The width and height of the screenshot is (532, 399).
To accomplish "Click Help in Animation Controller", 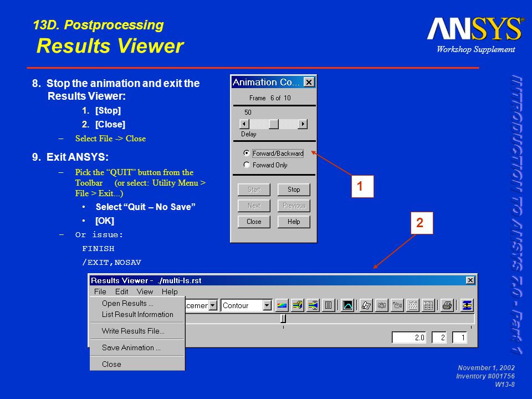I will click(294, 222).
